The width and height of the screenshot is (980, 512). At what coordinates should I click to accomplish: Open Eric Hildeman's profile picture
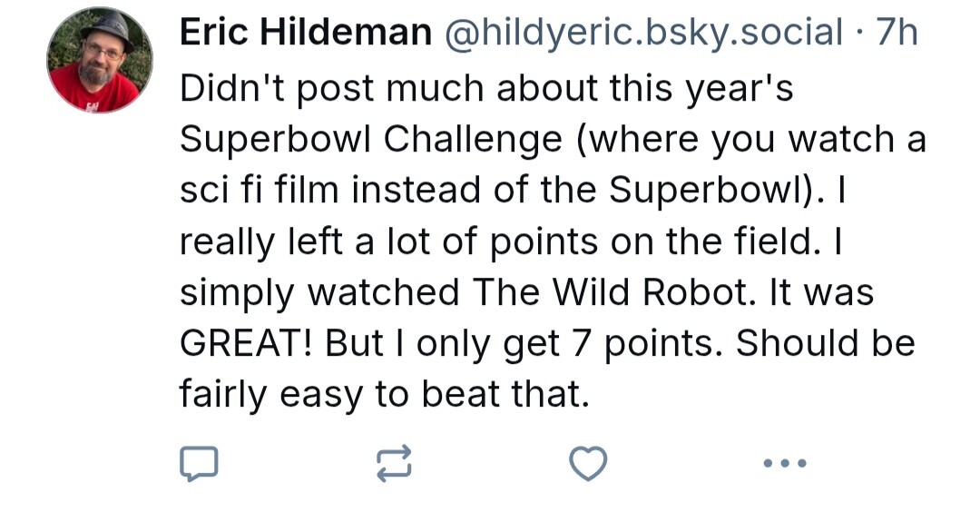(x=100, y=60)
